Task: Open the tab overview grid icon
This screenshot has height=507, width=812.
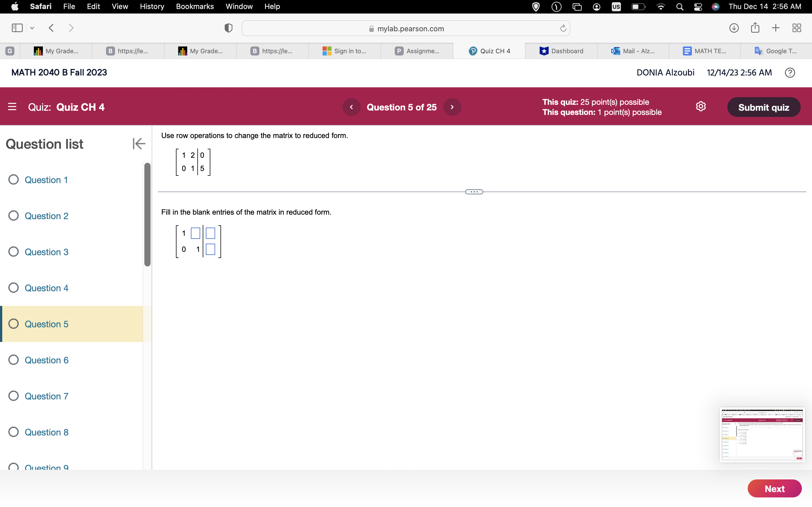Action: coord(796,28)
